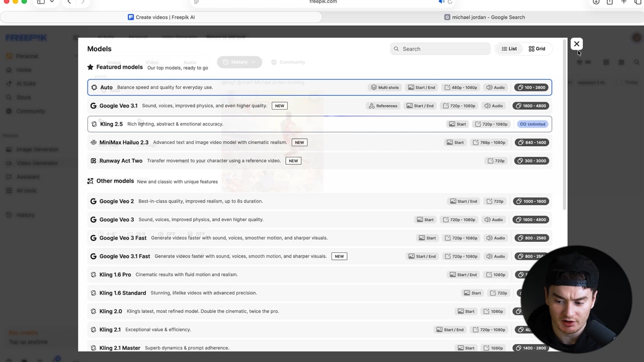Click 300 - 3000 credits badge
Viewport: 644px width, 362px height.
tap(532, 161)
